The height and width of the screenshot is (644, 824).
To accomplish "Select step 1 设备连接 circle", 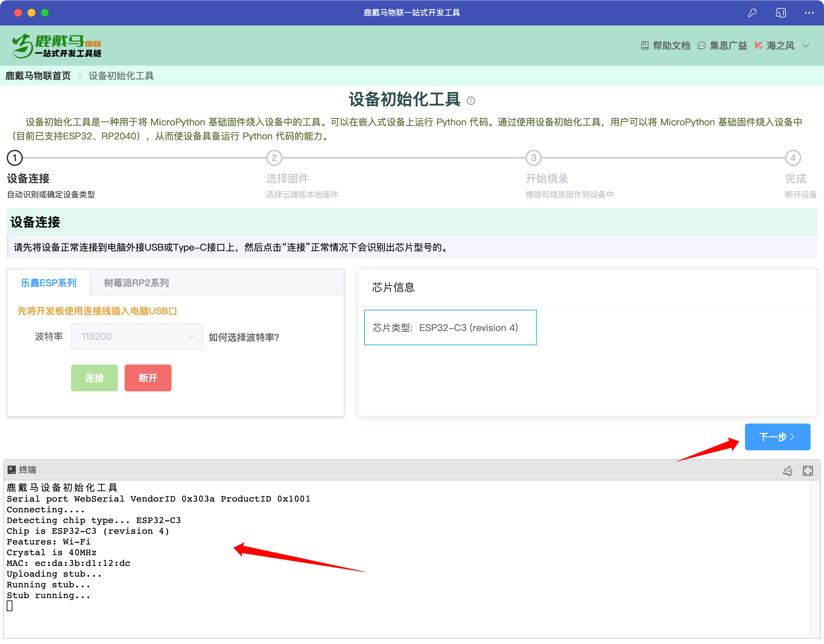I will point(15,158).
